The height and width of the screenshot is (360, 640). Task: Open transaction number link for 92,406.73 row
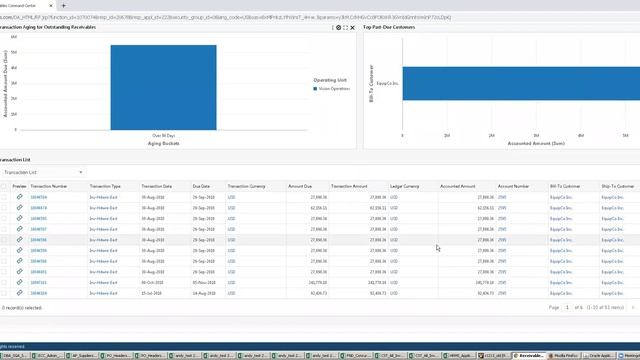39,293
